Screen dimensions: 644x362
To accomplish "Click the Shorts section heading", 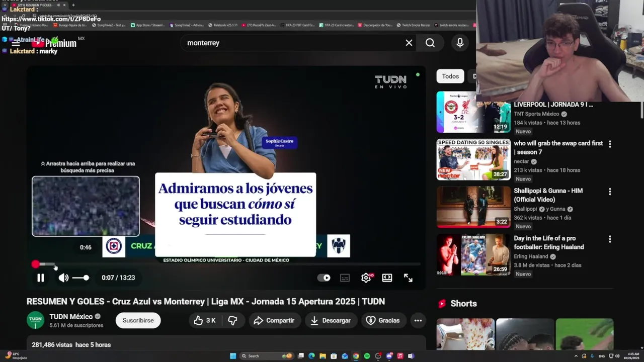I will 463,304.
